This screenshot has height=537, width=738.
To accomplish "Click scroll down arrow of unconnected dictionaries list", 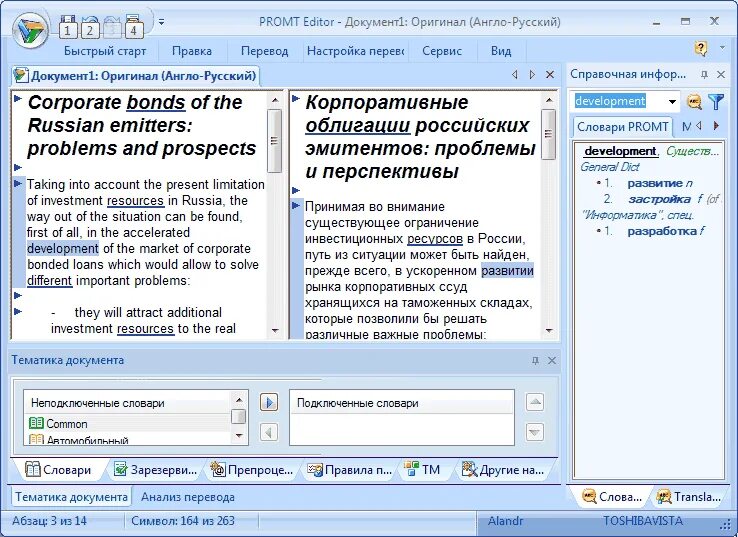I will (x=239, y=436).
